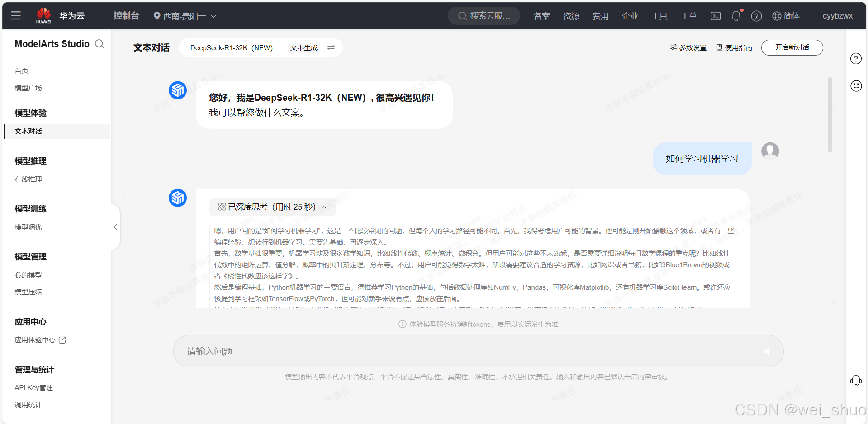Open the 工具 menu item
This screenshot has width=868, height=424.
coord(659,16)
